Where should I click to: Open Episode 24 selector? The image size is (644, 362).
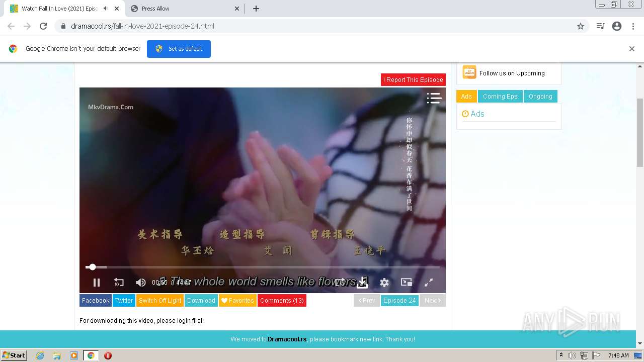click(399, 301)
